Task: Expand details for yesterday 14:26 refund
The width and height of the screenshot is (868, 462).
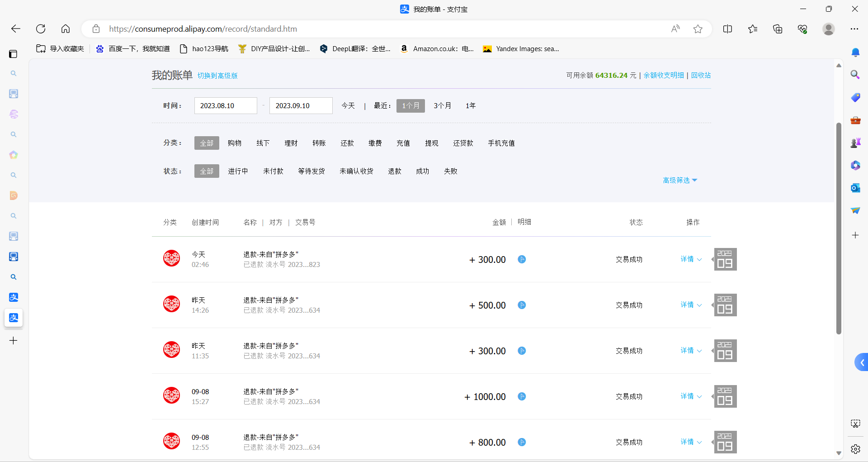Action: tap(691, 305)
